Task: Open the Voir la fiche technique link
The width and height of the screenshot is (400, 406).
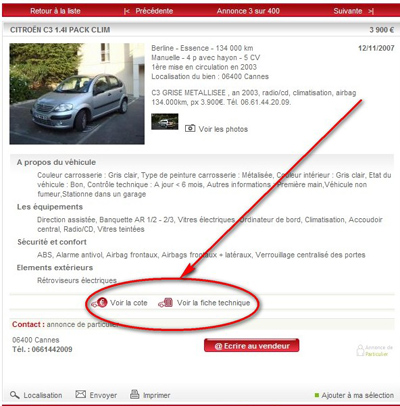Action: pos(213,303)
